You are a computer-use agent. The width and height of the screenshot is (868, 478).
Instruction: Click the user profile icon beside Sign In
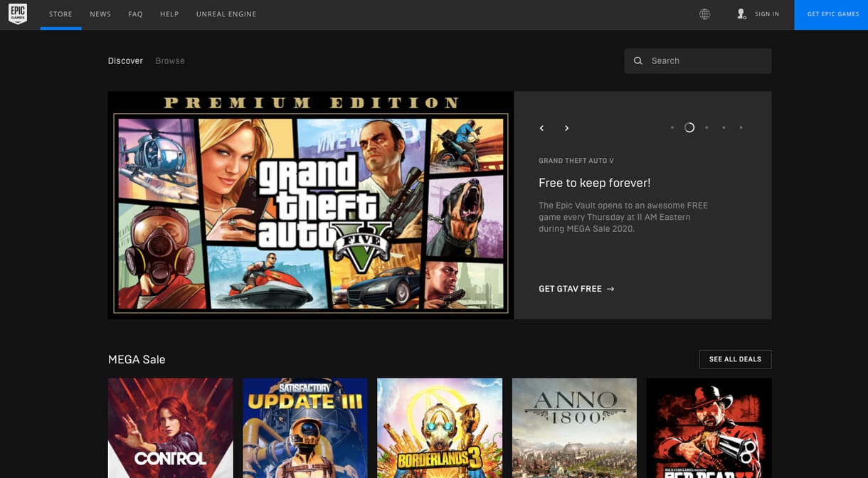[741, 14]
